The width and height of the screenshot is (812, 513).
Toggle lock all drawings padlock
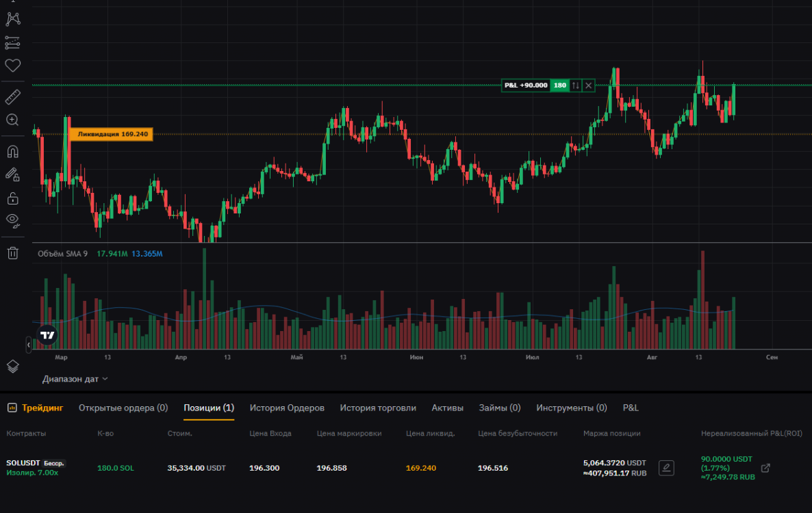12,198
